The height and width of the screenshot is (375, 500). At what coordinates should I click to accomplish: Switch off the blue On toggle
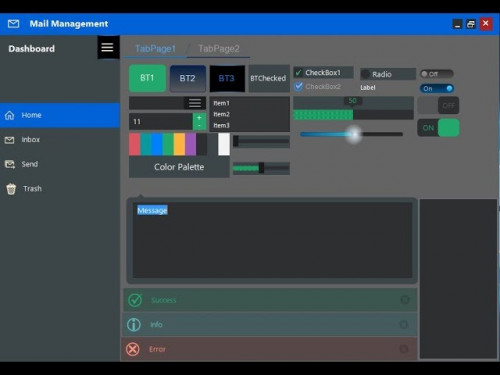pyautogui.click(x=437, y=88)
